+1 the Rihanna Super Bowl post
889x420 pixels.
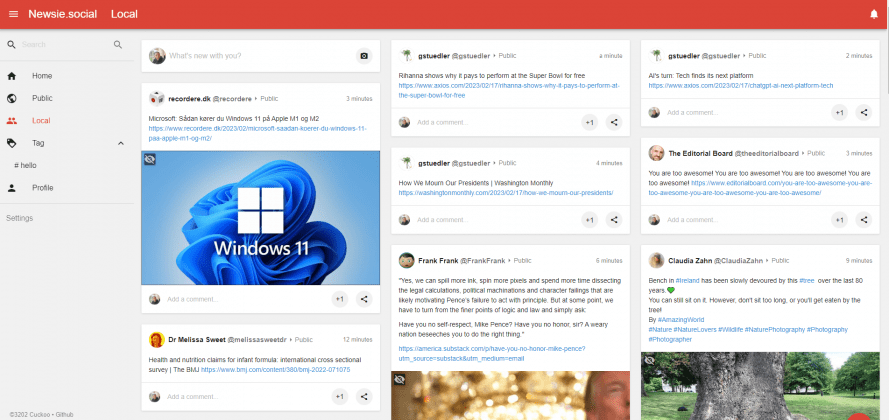pyautogui.click(x=590, y=122)
